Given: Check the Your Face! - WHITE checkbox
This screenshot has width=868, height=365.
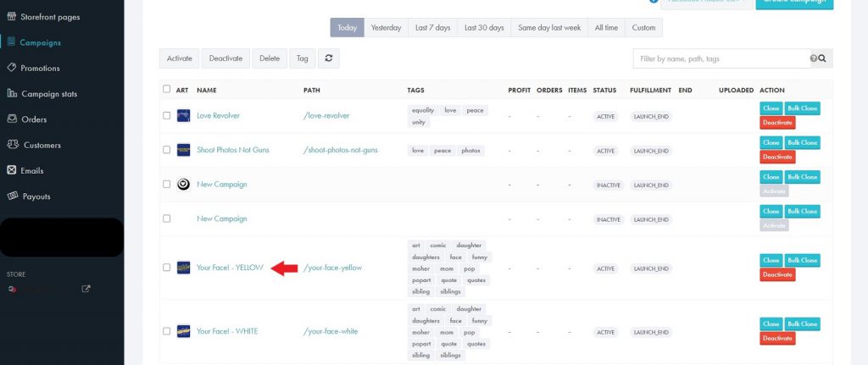Looking at the screenshot, I should (167, 331).
